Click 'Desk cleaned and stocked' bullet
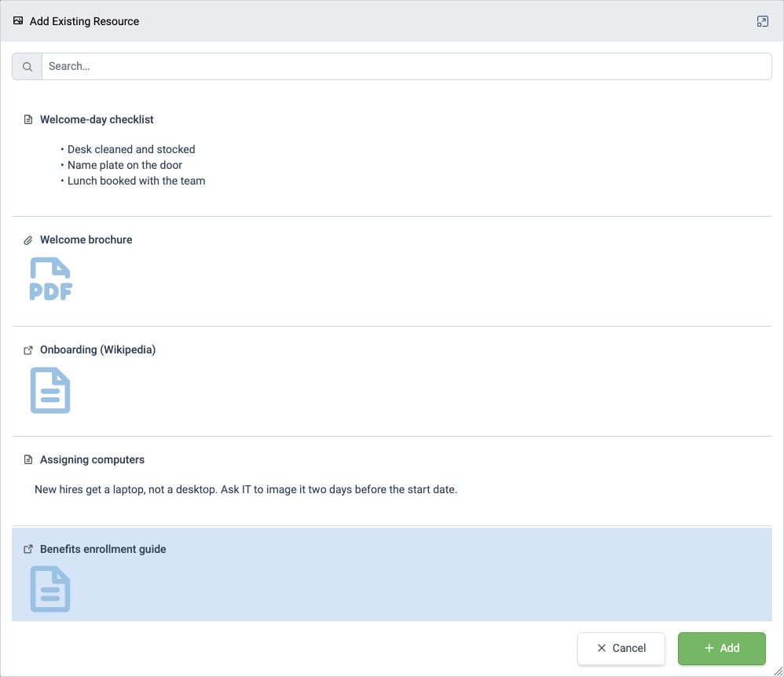Viewport: 784px width, 677px height. pos(131,149)
